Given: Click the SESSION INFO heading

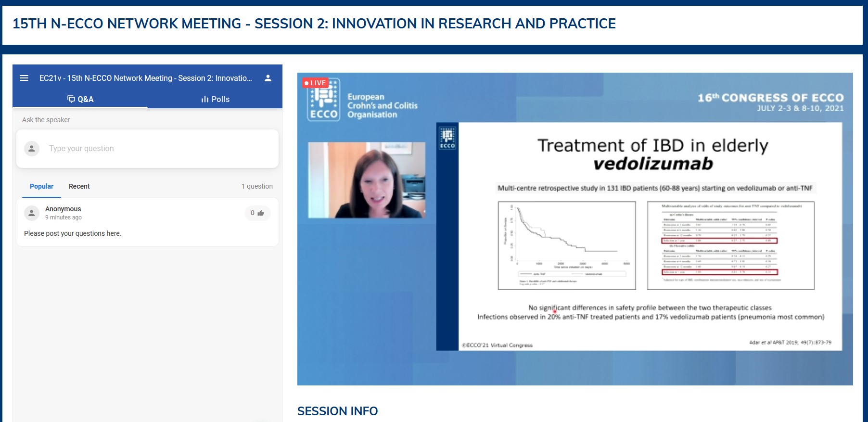Looking at the screenshot, I should pos(337,411).
